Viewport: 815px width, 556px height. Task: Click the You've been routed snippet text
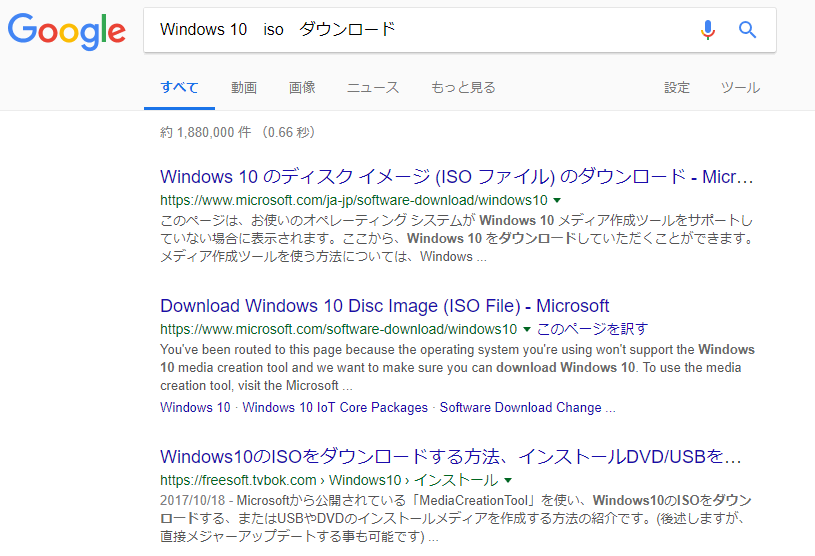(457, 367)
